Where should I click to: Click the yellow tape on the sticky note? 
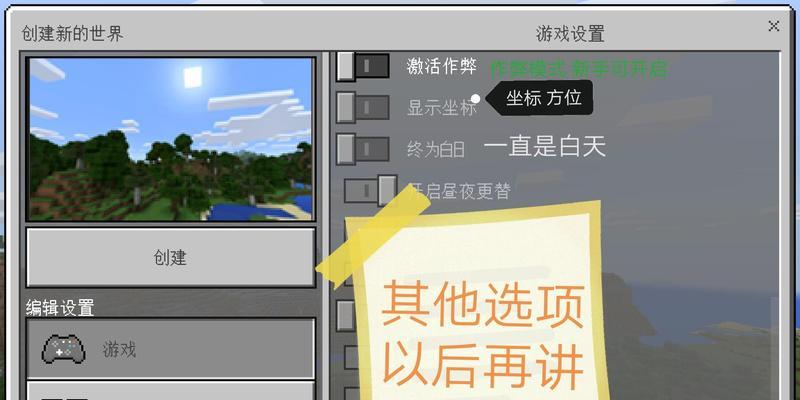(373, 233)
